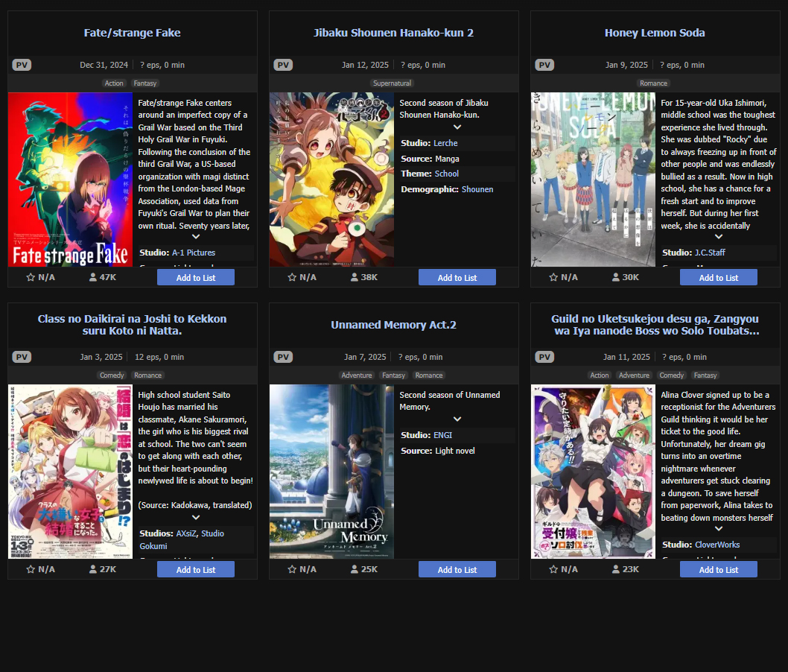The image size is (788, 672).
Task: Click the star score icon on Unnamed Memory Act.2
Action: 292,569
